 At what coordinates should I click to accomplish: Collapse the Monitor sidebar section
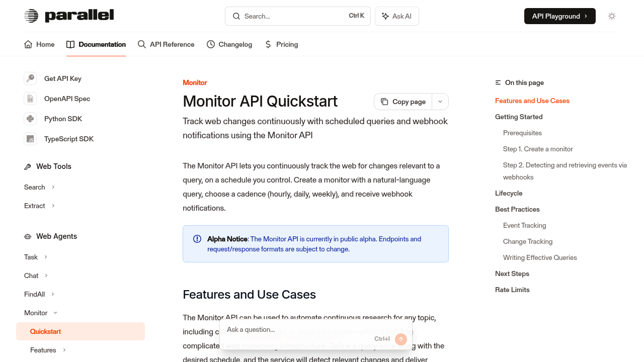pyautogui.click(x=55, y=313)
